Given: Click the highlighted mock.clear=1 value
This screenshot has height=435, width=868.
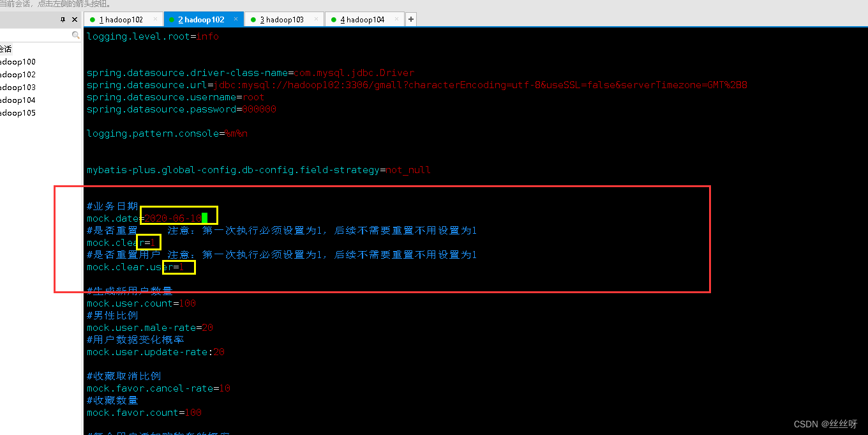Looking at the screenshot, I should pyautogui.click(x=149, y=242).
